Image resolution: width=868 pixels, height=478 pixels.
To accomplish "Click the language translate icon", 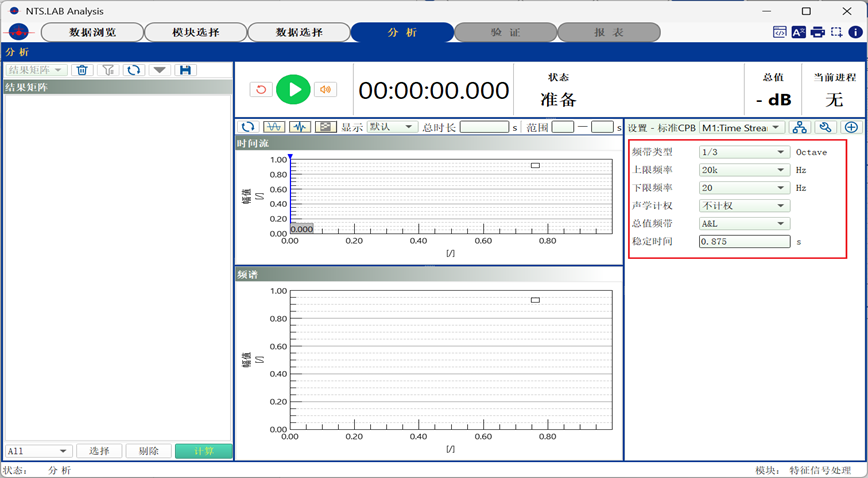I will (798, 32).
